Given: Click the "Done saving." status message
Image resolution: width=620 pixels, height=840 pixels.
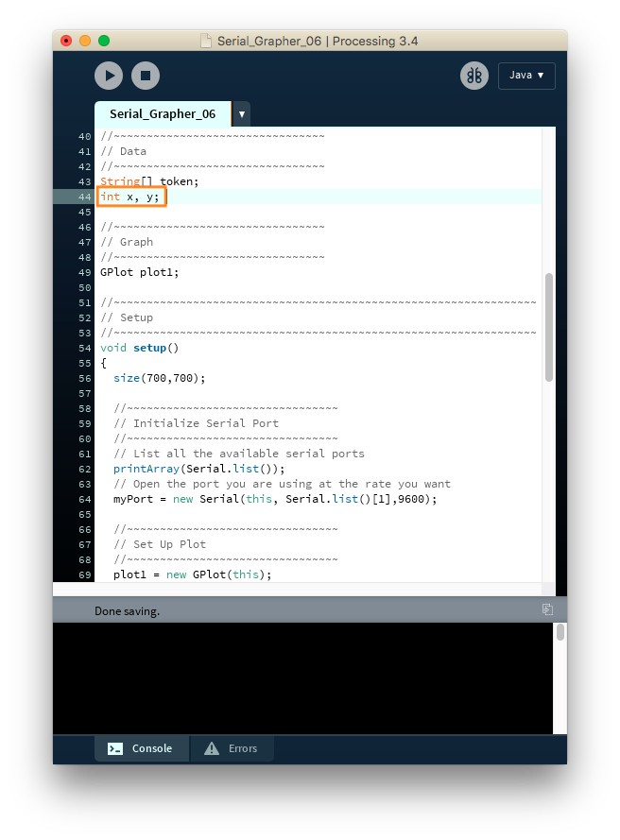Looking at the screenshot, I should coord(127,611).
